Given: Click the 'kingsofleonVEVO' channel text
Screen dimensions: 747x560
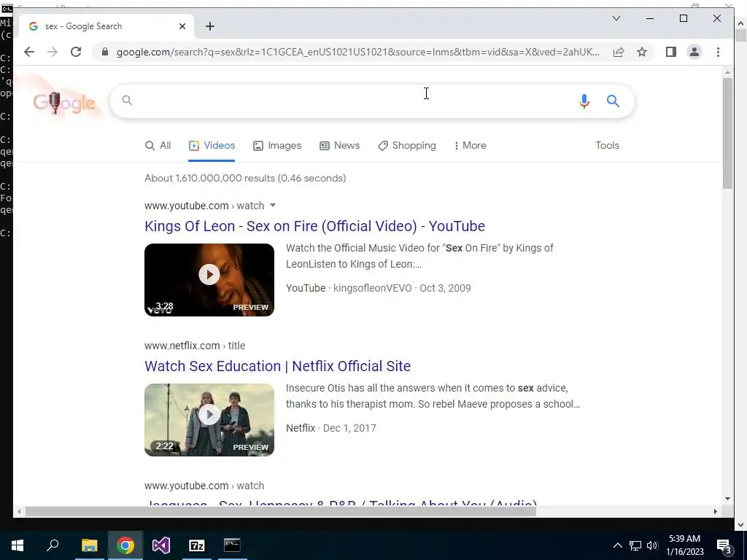Looking at the screenshot, I should click(372, 288).
